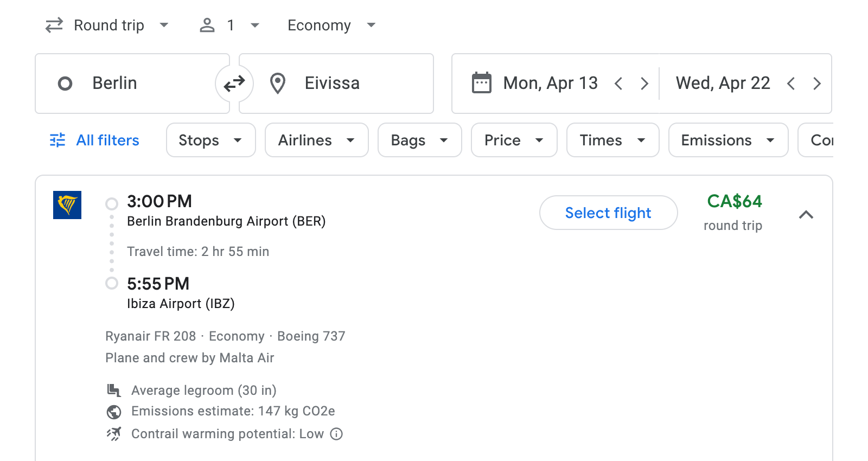Click the emissions estimate globe icon
Screen dimensions: 868x461
point(114,412)
